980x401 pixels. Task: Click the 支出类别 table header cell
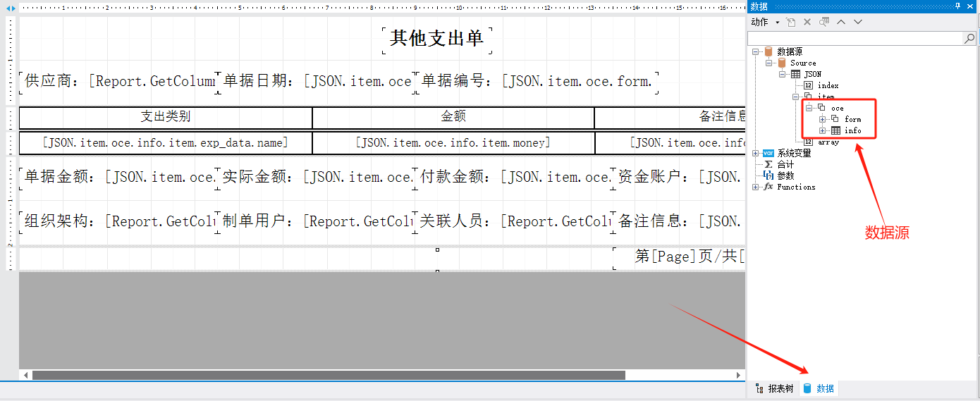tap(166, 117)
